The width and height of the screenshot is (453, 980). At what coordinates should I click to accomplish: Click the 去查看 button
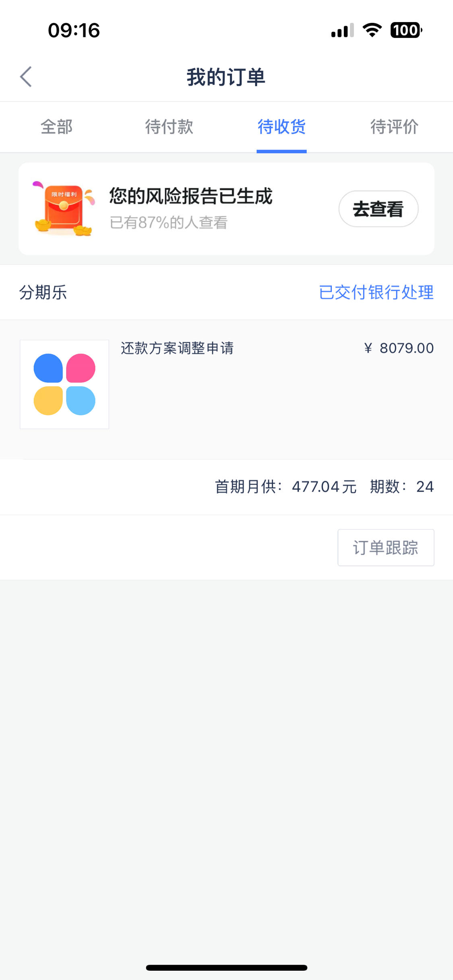(379, 209)
